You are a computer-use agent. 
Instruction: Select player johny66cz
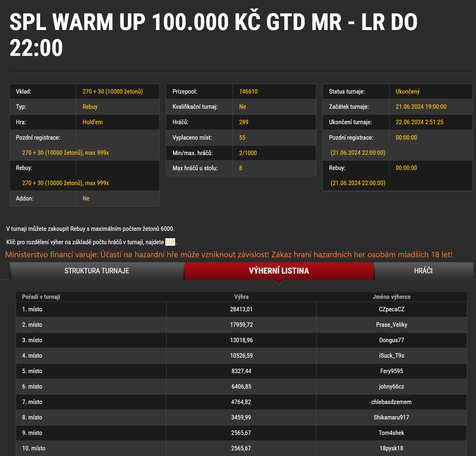(392, 386)
